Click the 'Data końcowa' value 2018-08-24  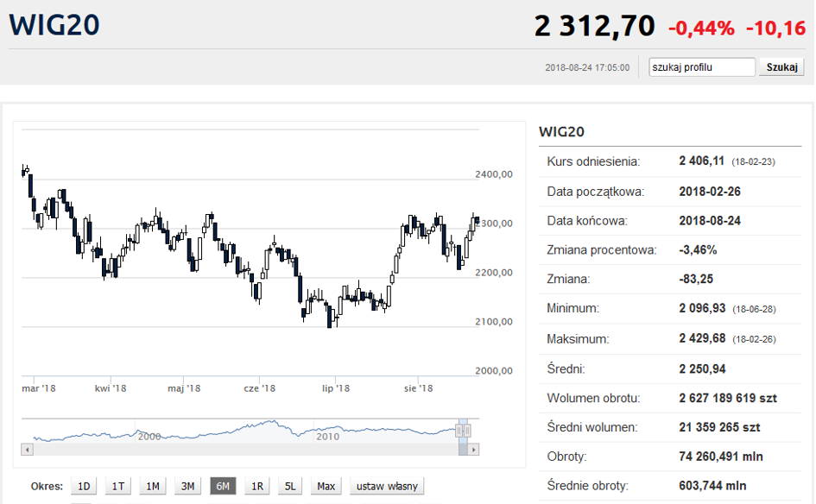710,221
